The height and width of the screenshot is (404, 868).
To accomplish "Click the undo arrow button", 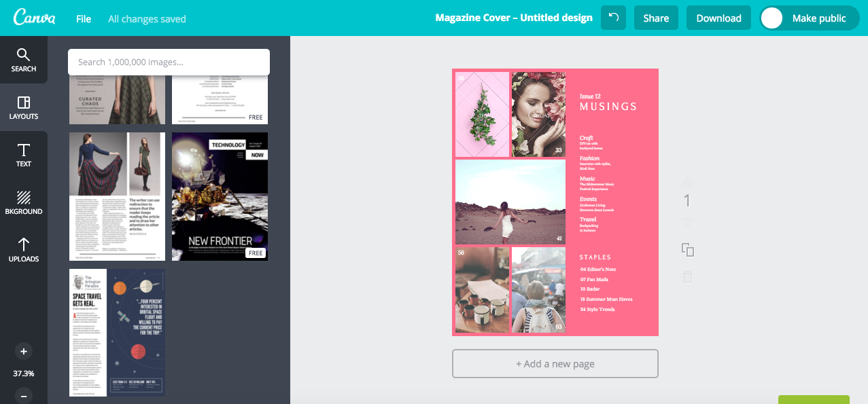I will 614,18.
